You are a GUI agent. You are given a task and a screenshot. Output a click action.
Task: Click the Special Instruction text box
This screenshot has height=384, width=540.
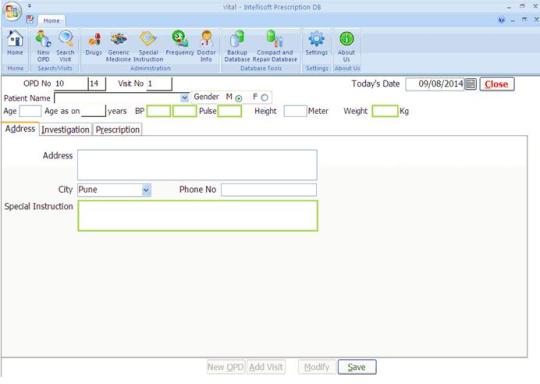[x=198, y=216]
